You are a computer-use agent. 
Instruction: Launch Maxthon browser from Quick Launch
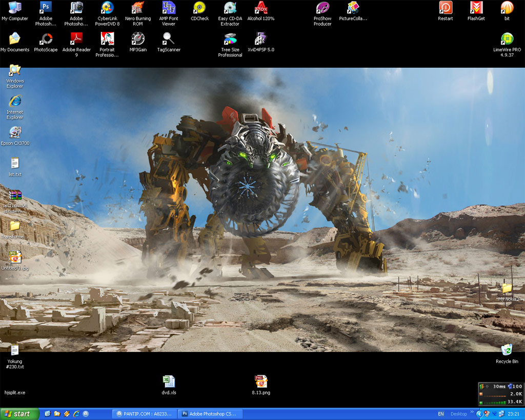[86, 414]
